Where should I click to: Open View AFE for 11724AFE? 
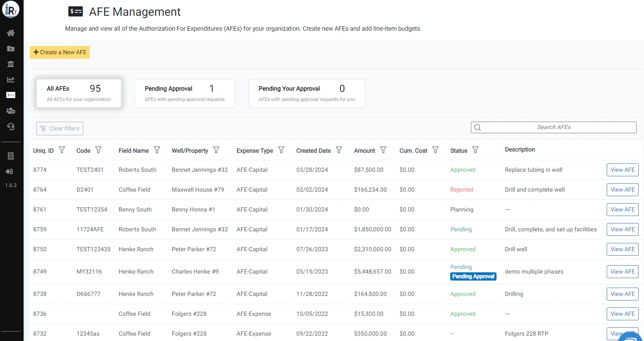[x=622, y=229]
